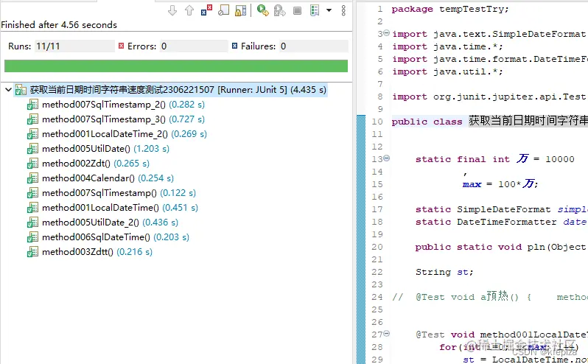The height and width of the screenshot is (364, 588).
Task: Select root suite 获取当前日期时间字符串速度测试2306221507
Action: tap(178, 90)
